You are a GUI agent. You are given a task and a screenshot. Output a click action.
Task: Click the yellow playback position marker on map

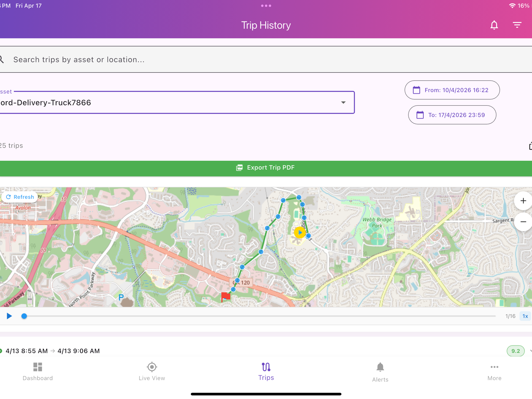point(300,232)
